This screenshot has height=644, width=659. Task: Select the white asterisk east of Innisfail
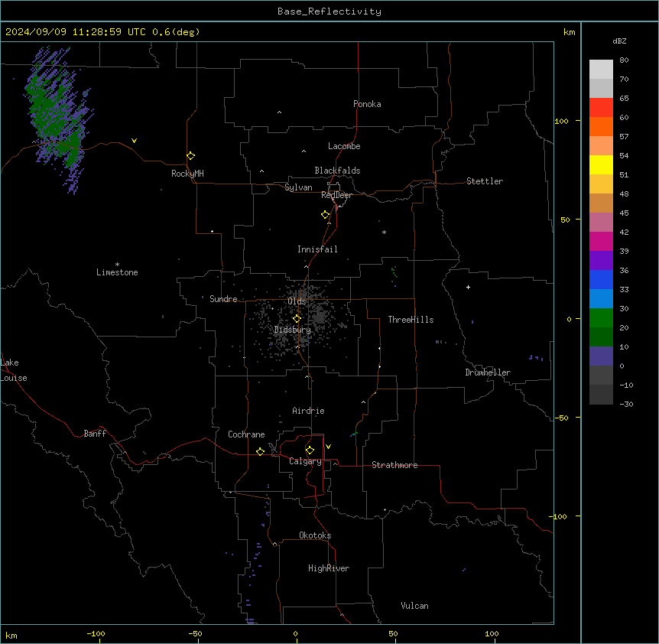coord(384,232)
